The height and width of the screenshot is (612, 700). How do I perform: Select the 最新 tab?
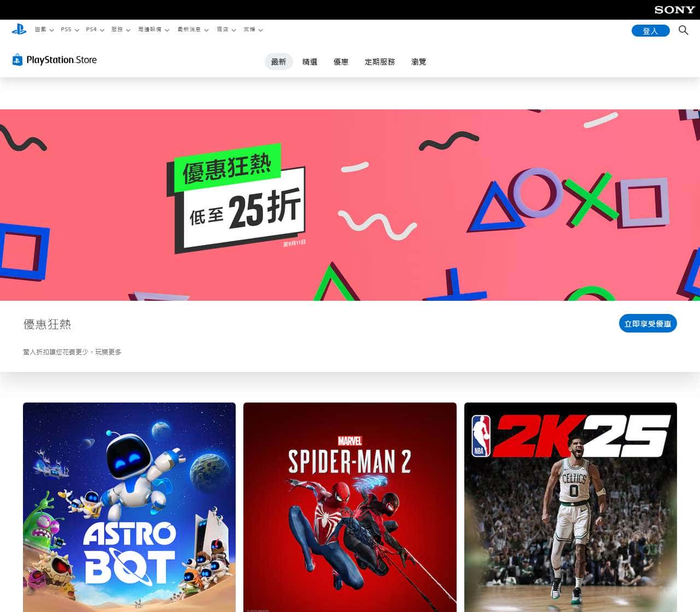279,62
